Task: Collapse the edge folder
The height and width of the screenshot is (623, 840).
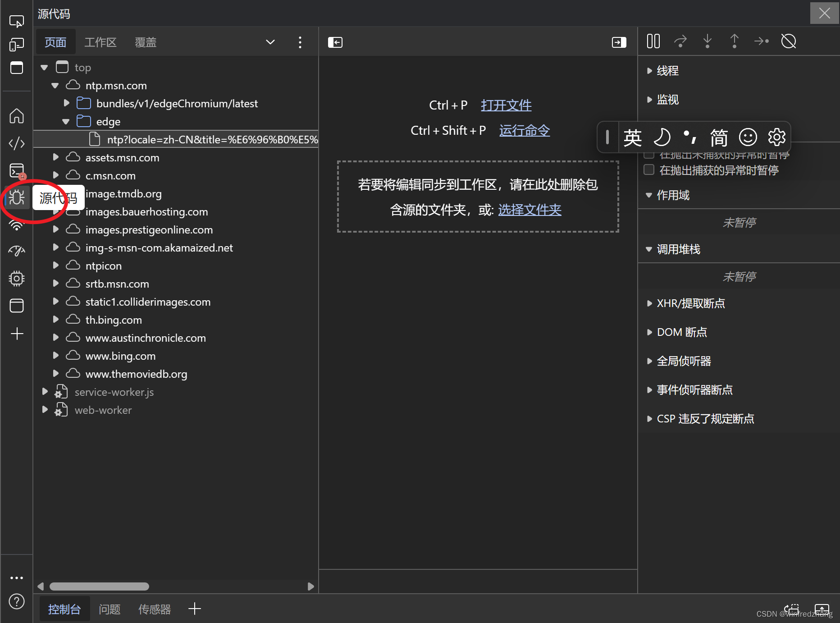Action: (66, 122)
